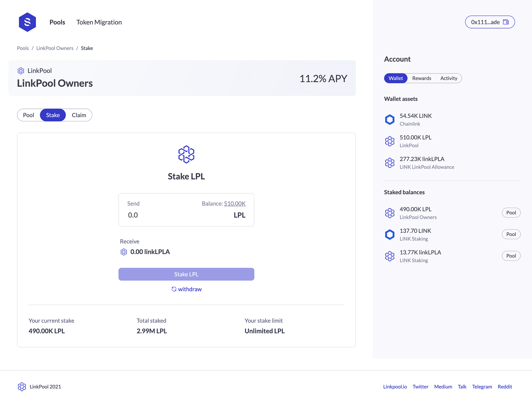Open Reddit footer link
Image resolution: width=532 pixels, height=403 pixels.
pos(505,387)
